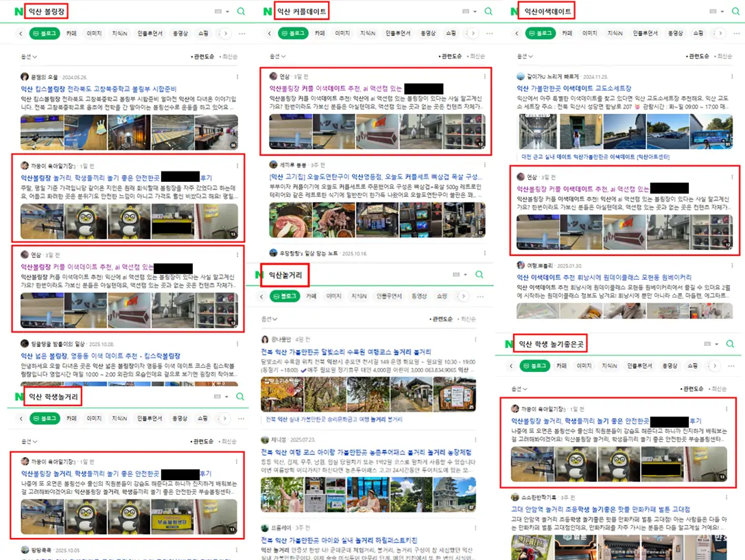The width and height of the screenshot is (745, 560).
Task: Click the back arrow in the 익산 커플데이트 tab row
Action: click(270, 33)
